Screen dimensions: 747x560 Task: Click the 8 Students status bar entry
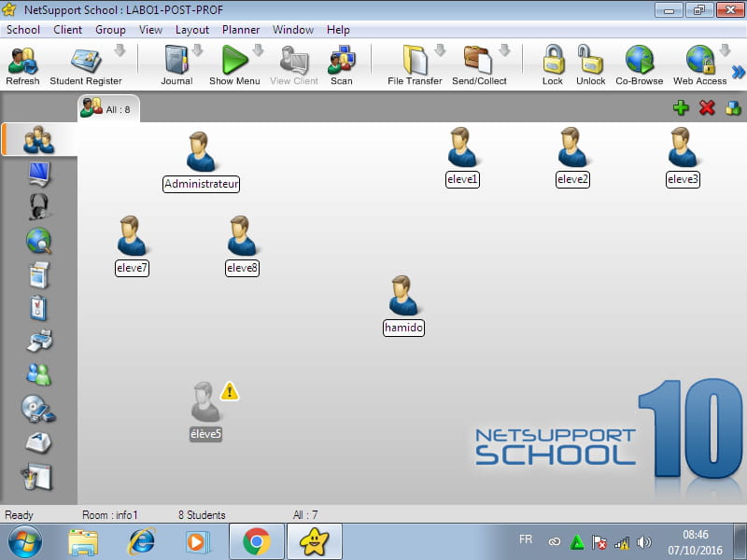point(202,515)
